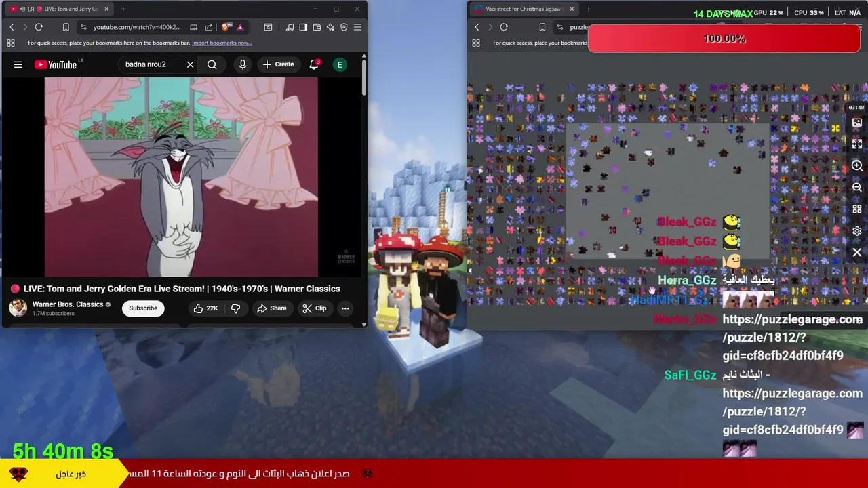This screenshot has height=488, width=868.
Task: Open Brave Rewards triangle icon
Action: pyautogui.click(x=240, y=27)
